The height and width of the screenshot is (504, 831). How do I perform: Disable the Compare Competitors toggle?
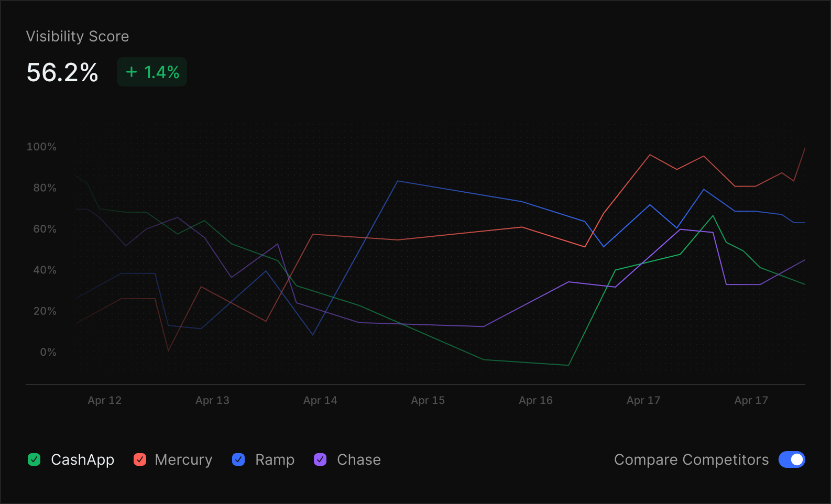coord(792,459)
